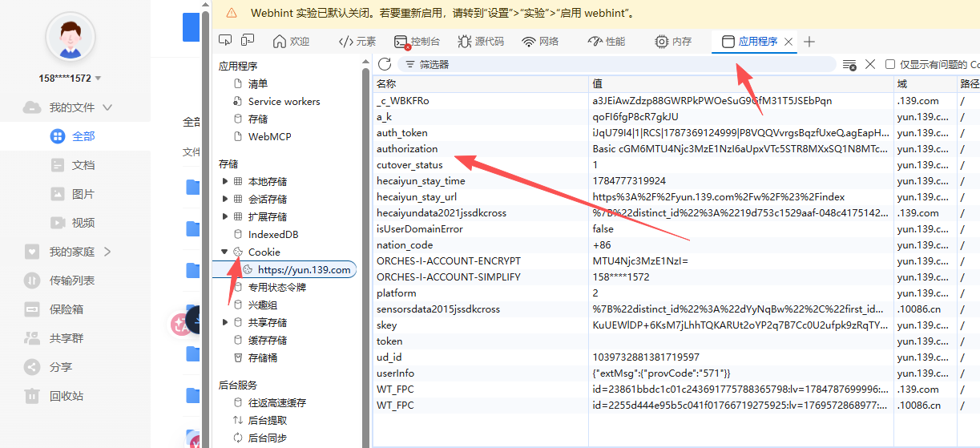The width and height of the screenshot is (980, 448).
Task: Click the inspect element picker icon
Action: pos(225,41)
